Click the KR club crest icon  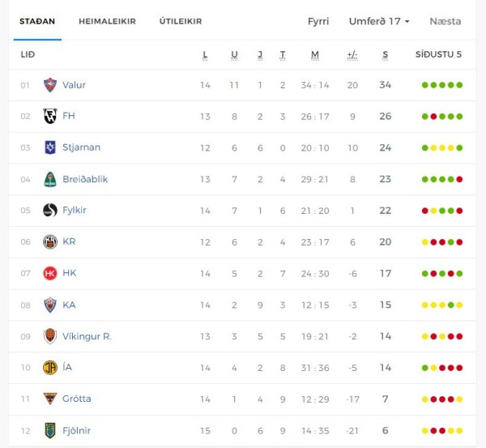point(50,242)
